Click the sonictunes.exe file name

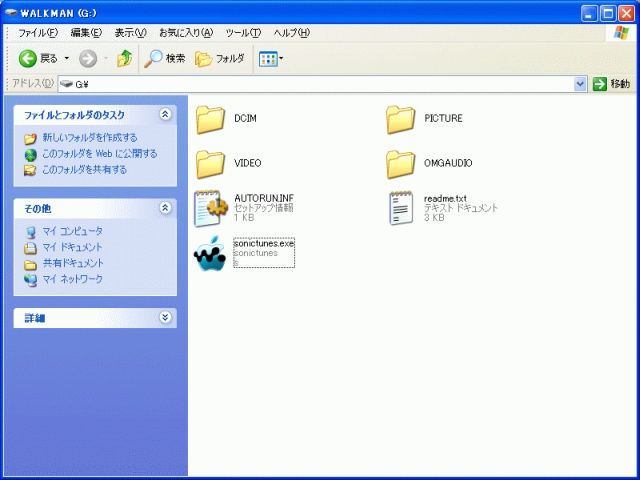(264, 243)
